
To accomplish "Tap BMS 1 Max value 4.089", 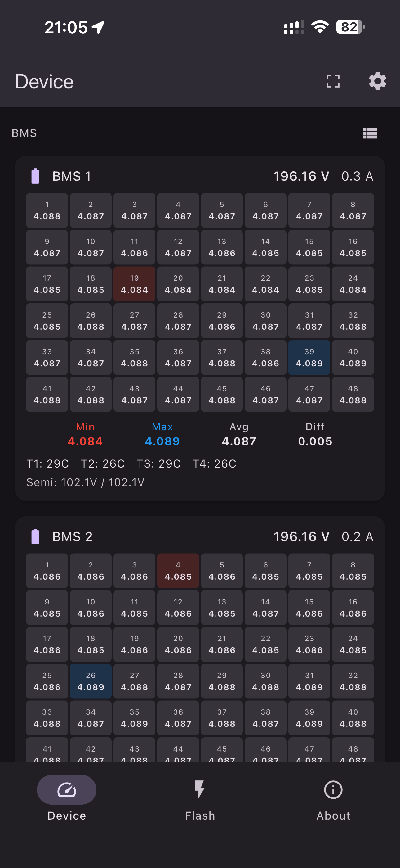I will click(162, 441).
